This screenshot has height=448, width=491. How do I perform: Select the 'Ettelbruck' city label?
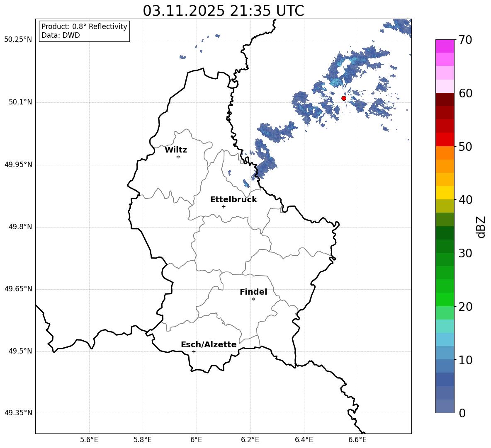click(x=233, y=200)
